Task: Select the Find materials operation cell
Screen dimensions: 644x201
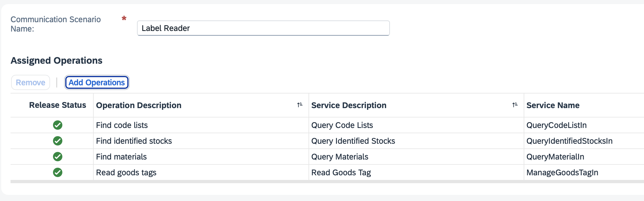Action: 121,157
